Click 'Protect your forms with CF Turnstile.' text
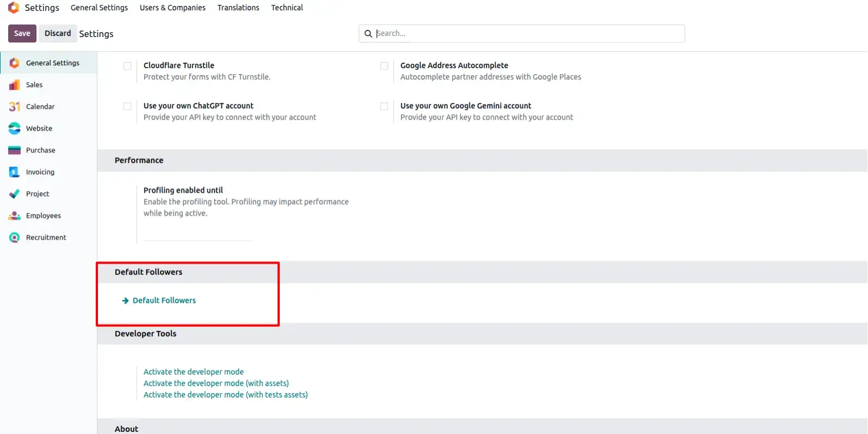Image resolution: width=868 pixels, height=434 pixels. point(207,77)
